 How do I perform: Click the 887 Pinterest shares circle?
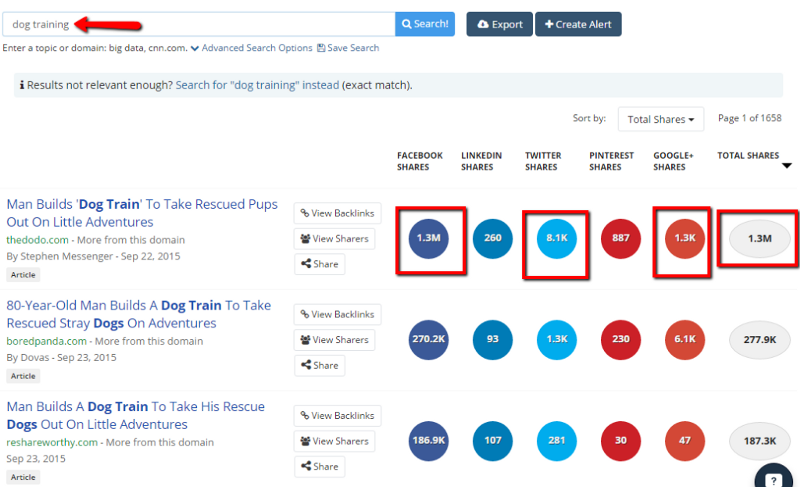point(621,238)
